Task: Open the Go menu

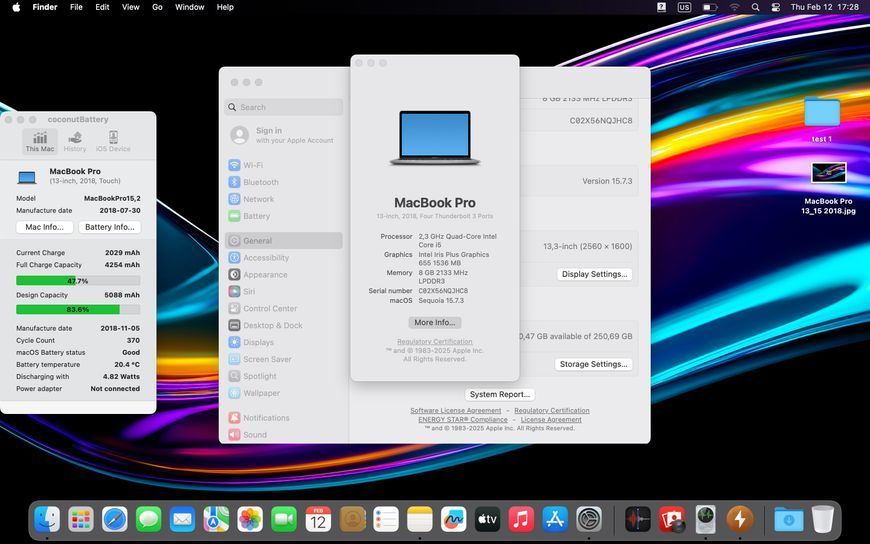Action: click(158, 7)
